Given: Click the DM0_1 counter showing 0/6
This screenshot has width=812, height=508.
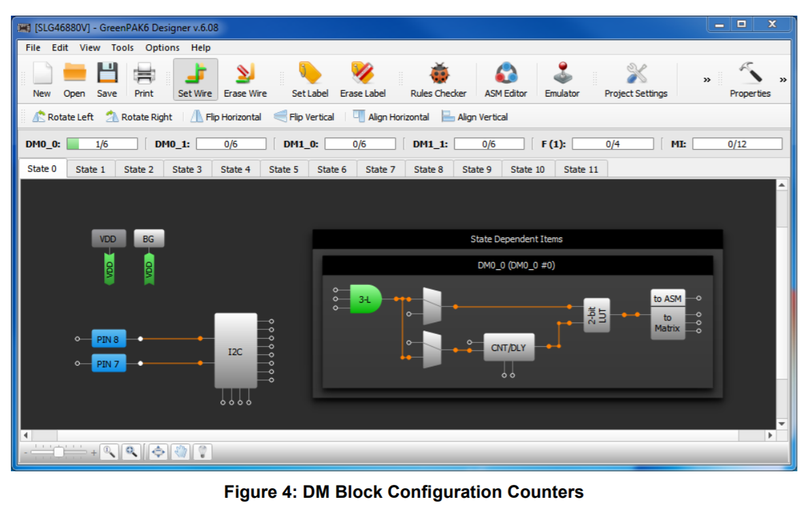Looking at the screenshot, I should pyautogui.click(x=231, y=143).
